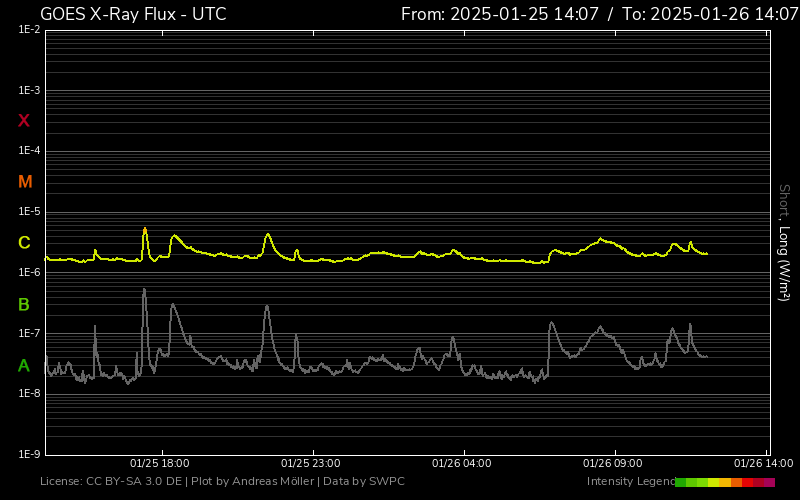Click the 01/26 14:00 time axis label
Image resolution: width=800 pixels, height=500 pixels.
pos(762,463)
